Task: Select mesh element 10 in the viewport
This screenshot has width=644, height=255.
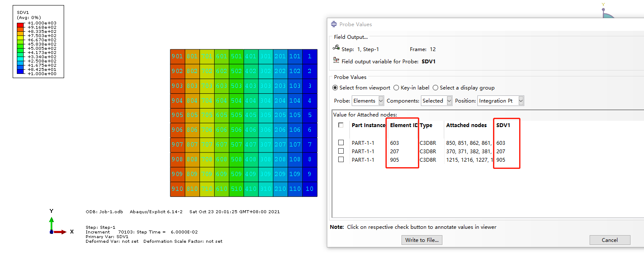Action: pos(310,189)
